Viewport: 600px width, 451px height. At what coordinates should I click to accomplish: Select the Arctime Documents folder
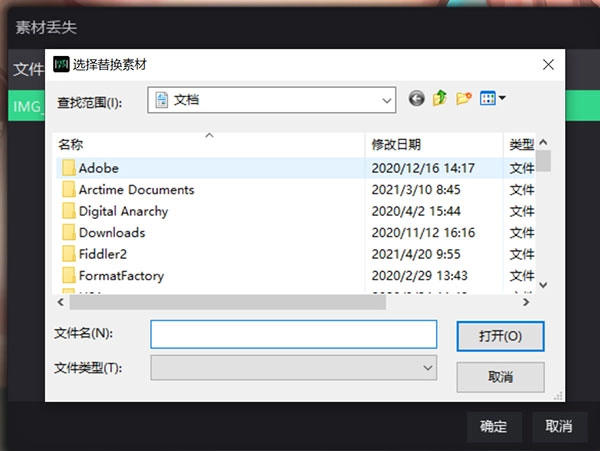[x=136, y=190]
